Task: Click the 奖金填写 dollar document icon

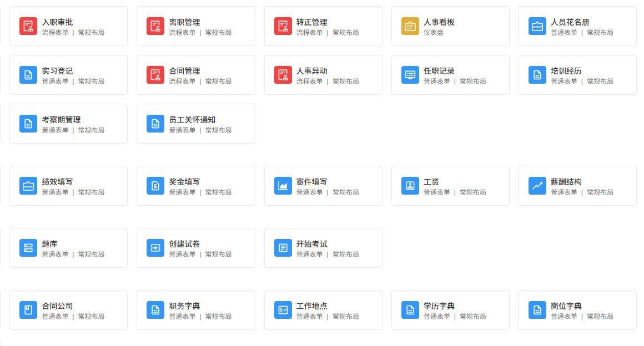Action: pyautogui.click(x=155, y=186)
